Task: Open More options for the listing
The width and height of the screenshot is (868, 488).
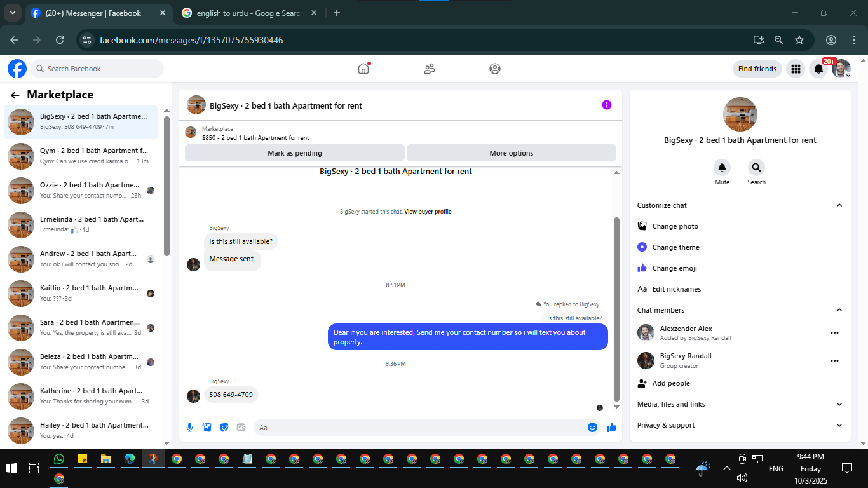Action: point(512,153)
